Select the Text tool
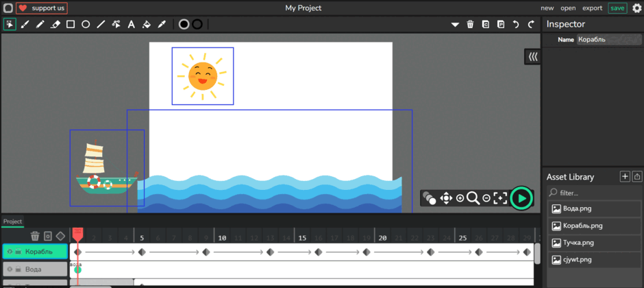The width and height of the screenshot is (644, 288). (x=132, y=25)
